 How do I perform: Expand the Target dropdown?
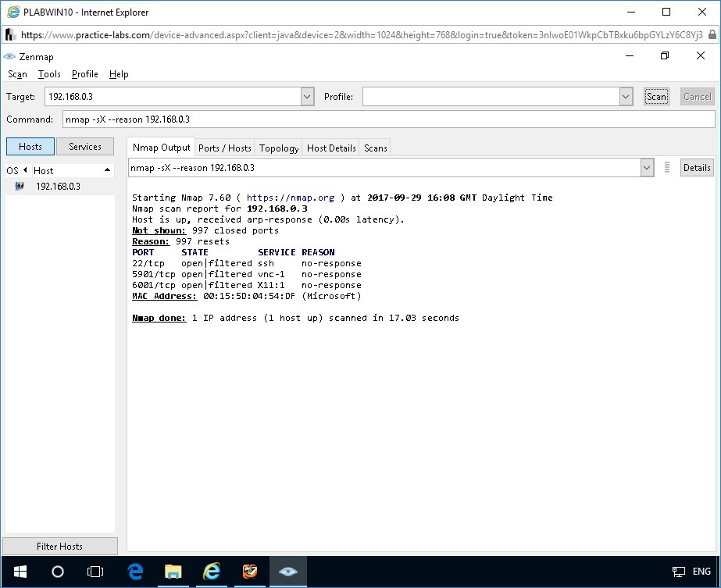tap(307, 97)
